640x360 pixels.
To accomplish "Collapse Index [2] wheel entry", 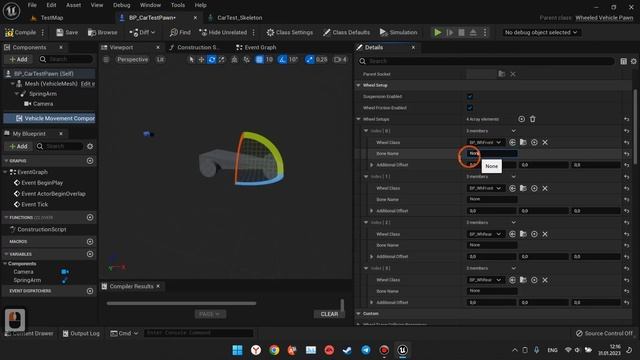I will (x=366, y=222).
